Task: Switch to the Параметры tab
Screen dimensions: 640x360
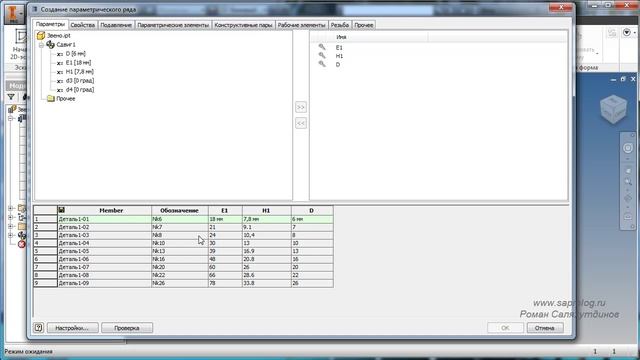Action: tap(50, 24)
